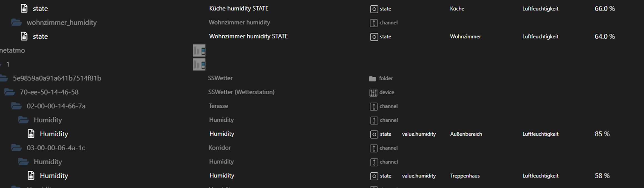The height and width of the screenshot is (188, 644).
Task: Click the Wohnzimmer state file icon
Action: click(x=24, y=36)
